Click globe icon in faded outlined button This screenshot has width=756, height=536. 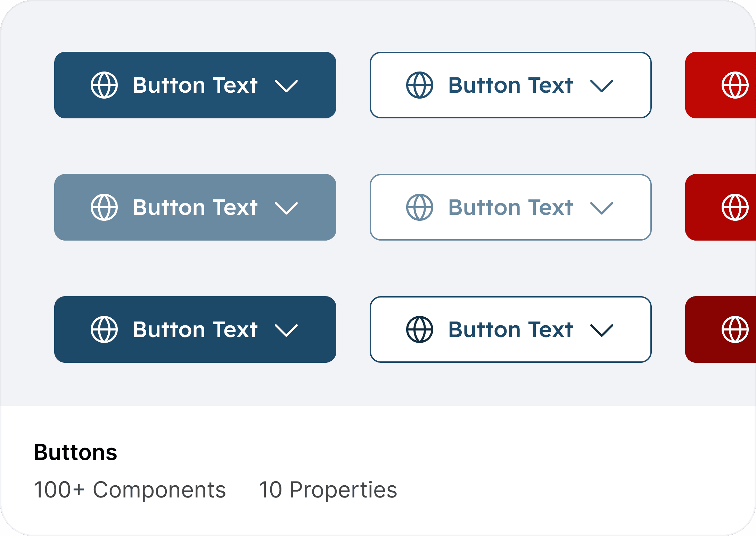[x=420, y=207]
